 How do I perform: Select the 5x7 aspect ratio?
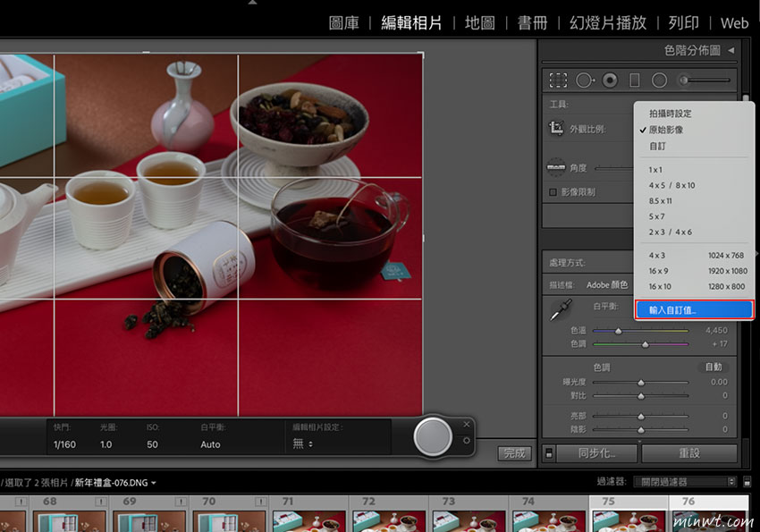tap(694, 216)
